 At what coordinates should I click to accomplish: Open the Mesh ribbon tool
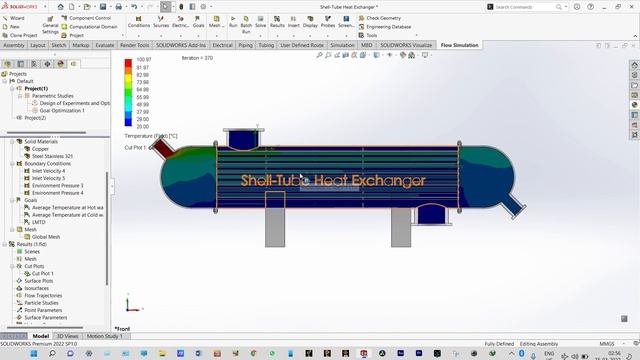(x=216, y=22)
